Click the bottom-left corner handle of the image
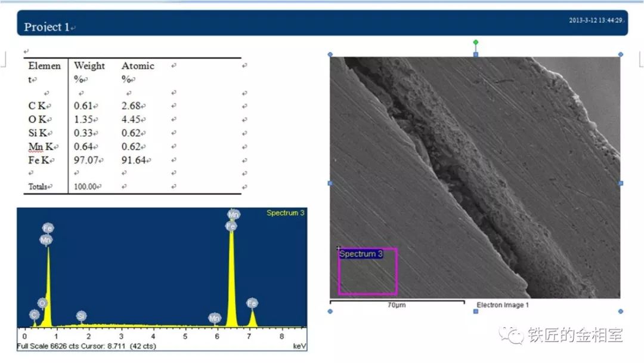Viewport: 644px width, 363px height. pyautogui.click(x=330, y=311)
